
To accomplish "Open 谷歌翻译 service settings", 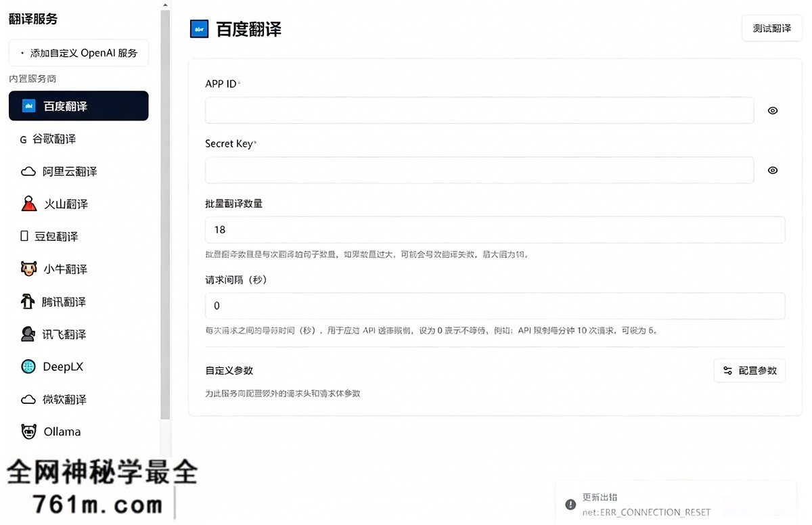I will pyautogui.click(x=78, y=139).
